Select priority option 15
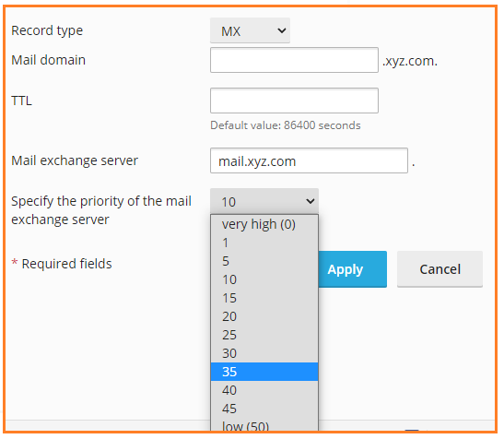 pos(264,298)
